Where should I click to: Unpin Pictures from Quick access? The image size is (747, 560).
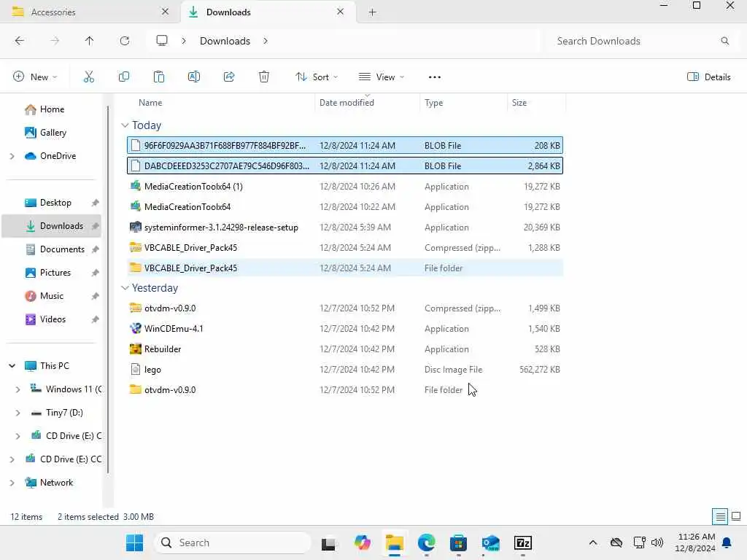pos(96,273)
